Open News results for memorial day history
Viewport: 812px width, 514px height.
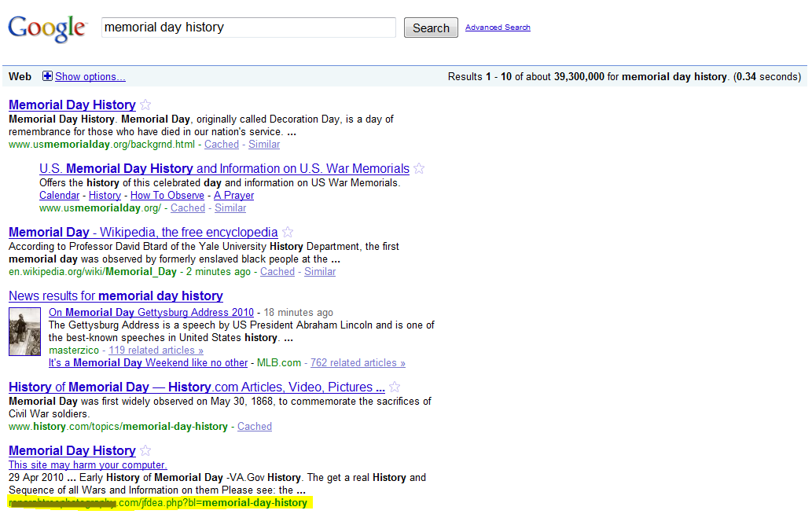[116, 296]
